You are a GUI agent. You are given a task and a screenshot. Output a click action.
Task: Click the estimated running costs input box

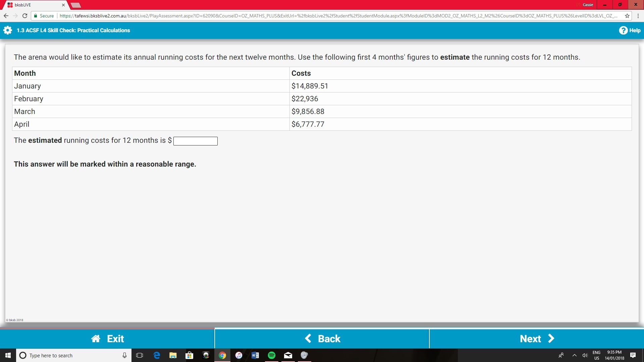tap(195, 141)
